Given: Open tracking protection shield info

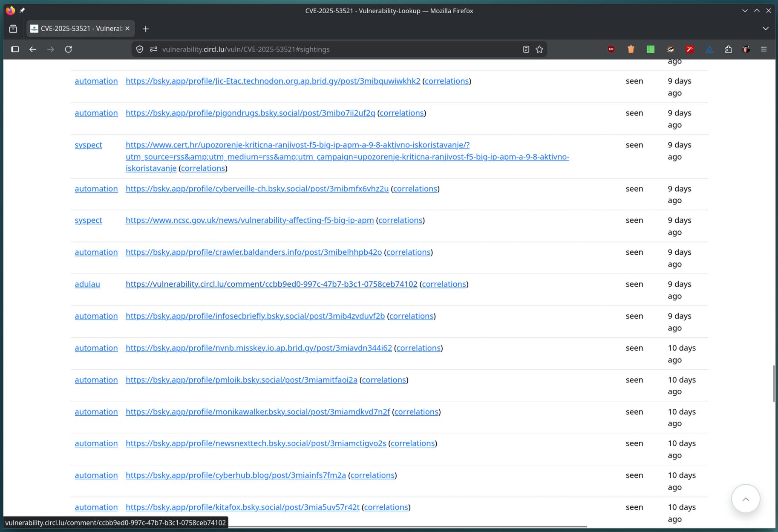Looking at the screenshot, I should tap(140, 49).
